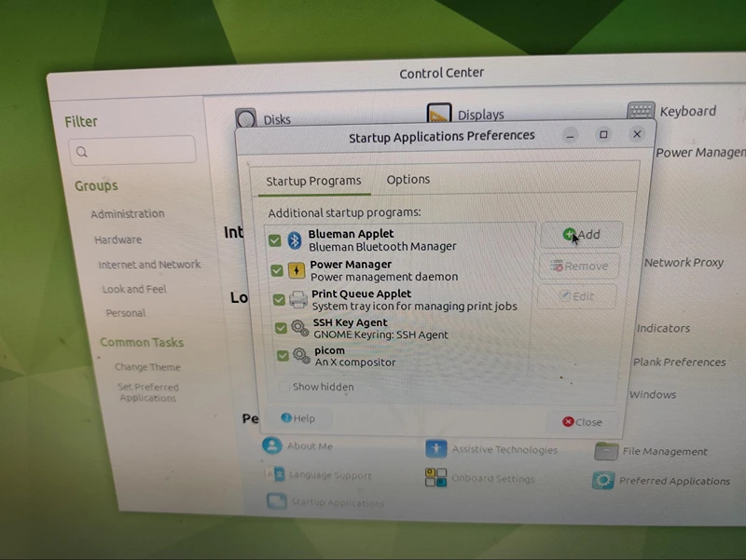Open Power Management in Control Center
This screenshot has width=746, height=560.
point(700,153)
